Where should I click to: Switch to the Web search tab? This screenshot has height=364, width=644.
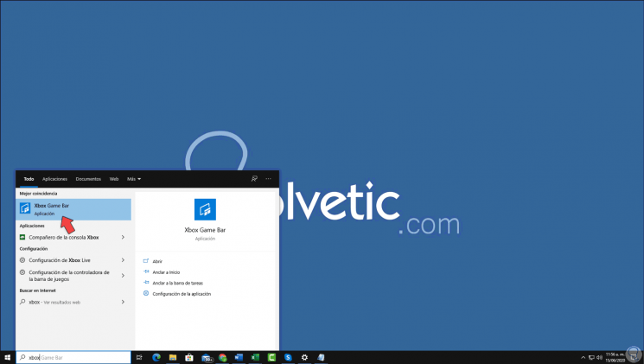coord(114,179)
